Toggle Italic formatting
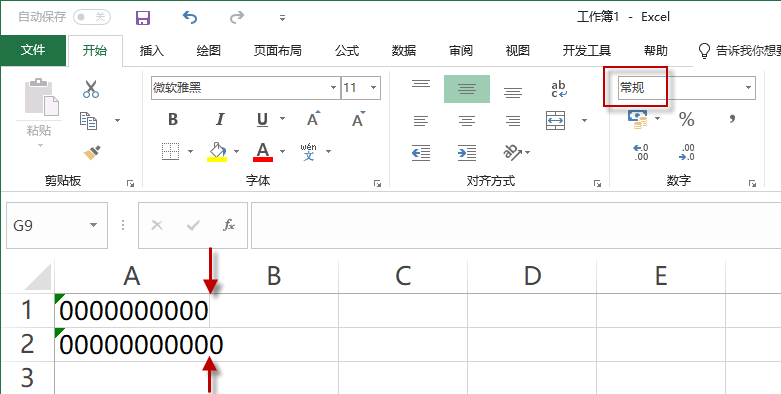 (220, 120)
